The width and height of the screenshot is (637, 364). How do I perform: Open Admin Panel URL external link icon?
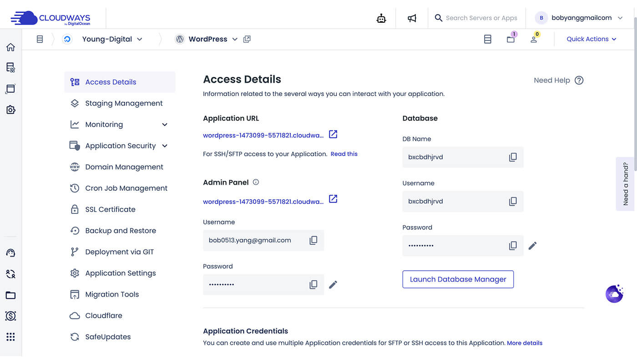click(x=333, y=199)
